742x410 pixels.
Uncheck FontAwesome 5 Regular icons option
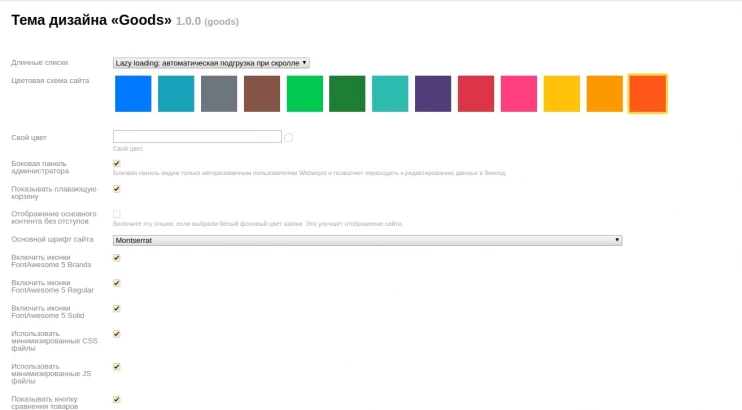117,283
